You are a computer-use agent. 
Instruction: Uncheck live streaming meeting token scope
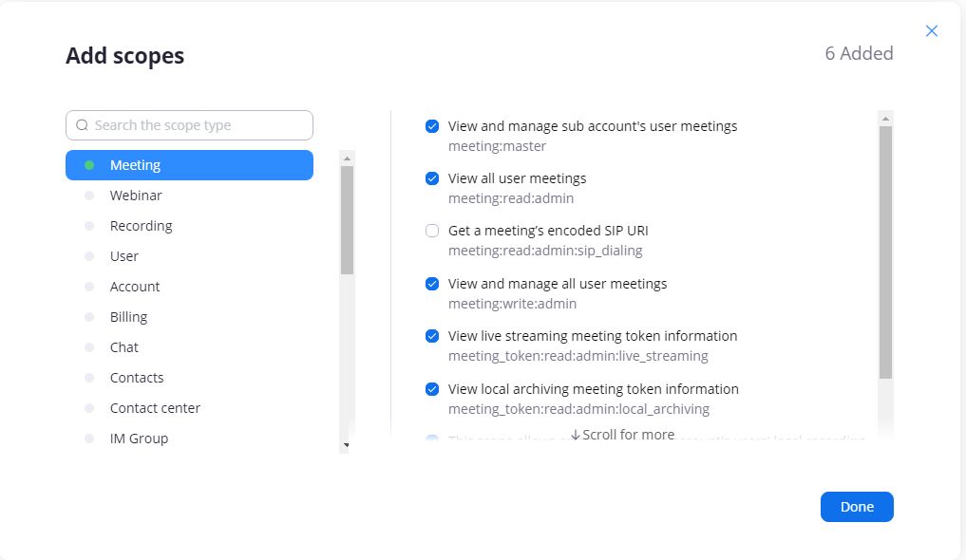click(x=432, y=336)
